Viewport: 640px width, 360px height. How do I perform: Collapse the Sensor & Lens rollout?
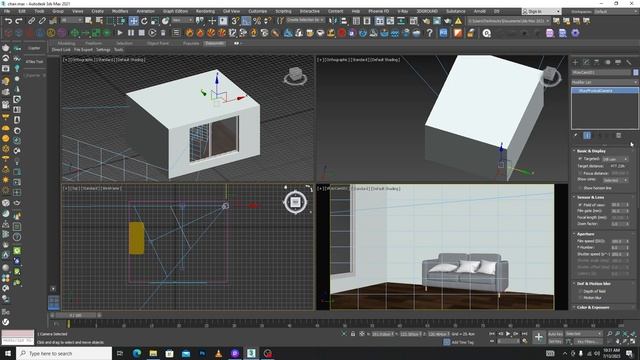590,197
